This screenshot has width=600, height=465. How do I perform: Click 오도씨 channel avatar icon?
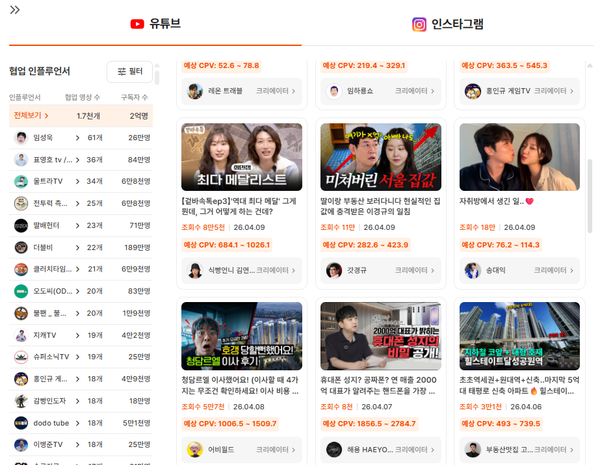20,291
